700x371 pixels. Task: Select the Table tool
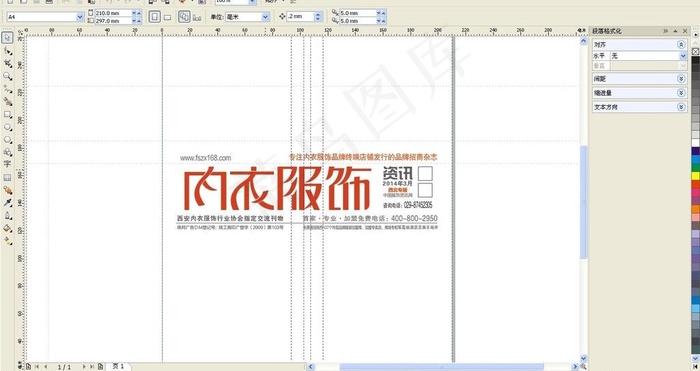point(7,178)
